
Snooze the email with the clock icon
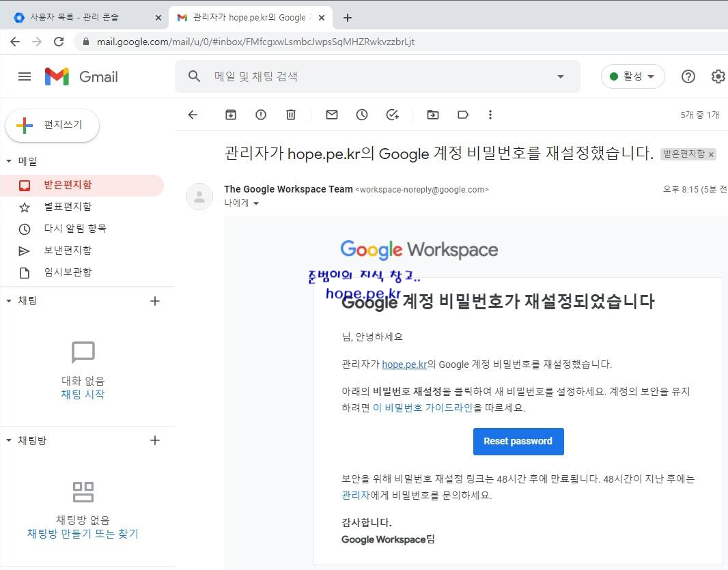pos(362,115)
